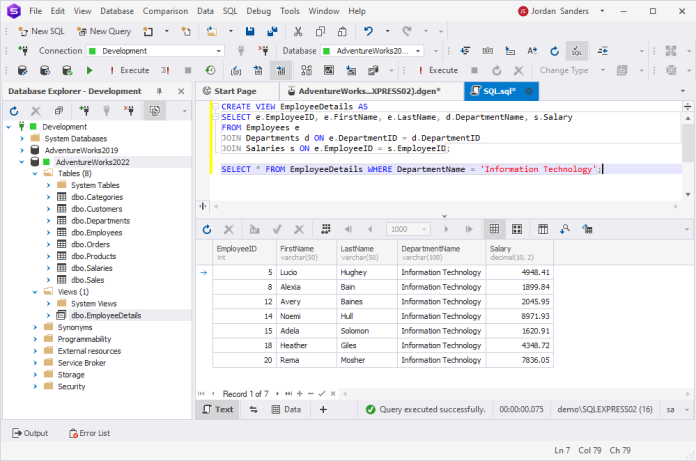Undo the last action
The height and width of the screenshot is (461, 696).
(x=368, y=31)
